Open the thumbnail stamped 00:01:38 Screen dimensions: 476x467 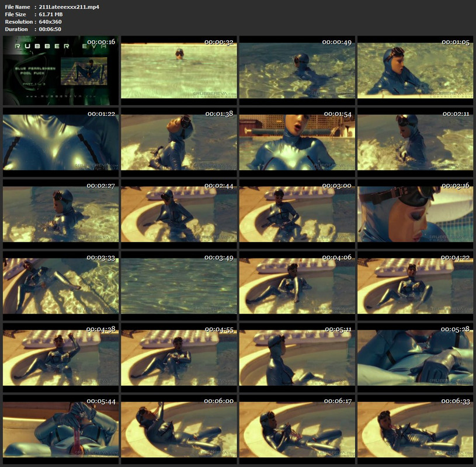[x=179, y=142]
